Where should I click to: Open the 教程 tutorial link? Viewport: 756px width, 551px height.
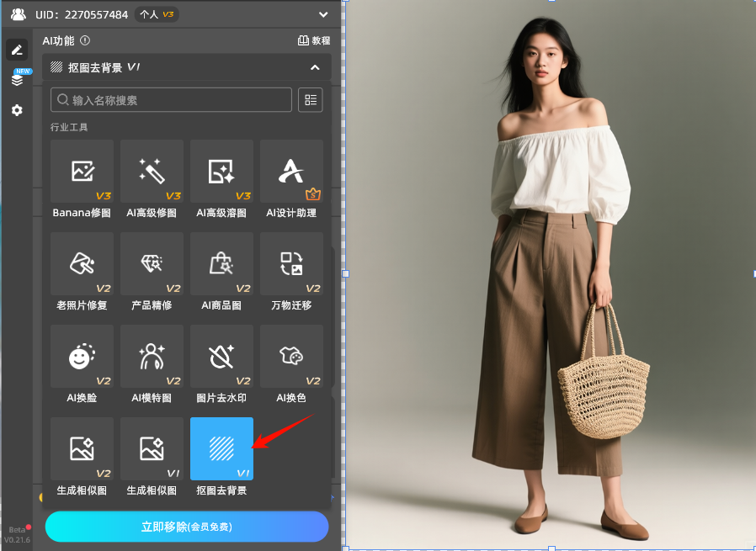[x=314, y=40]
